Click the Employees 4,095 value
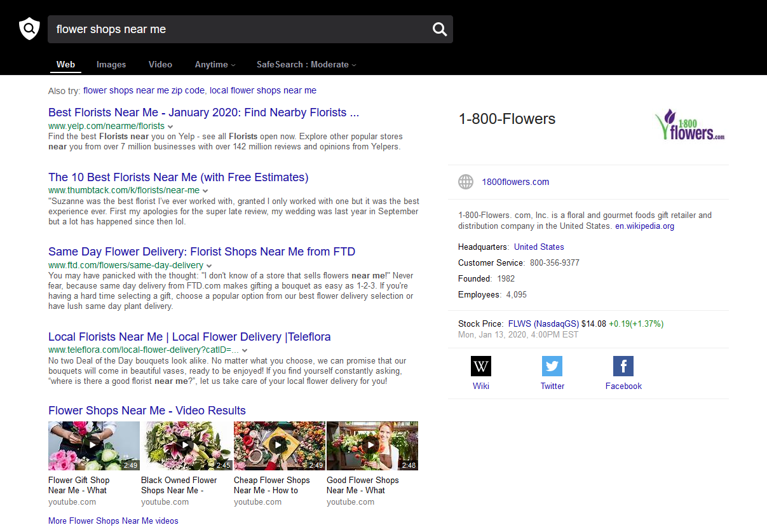 (516, 294)
